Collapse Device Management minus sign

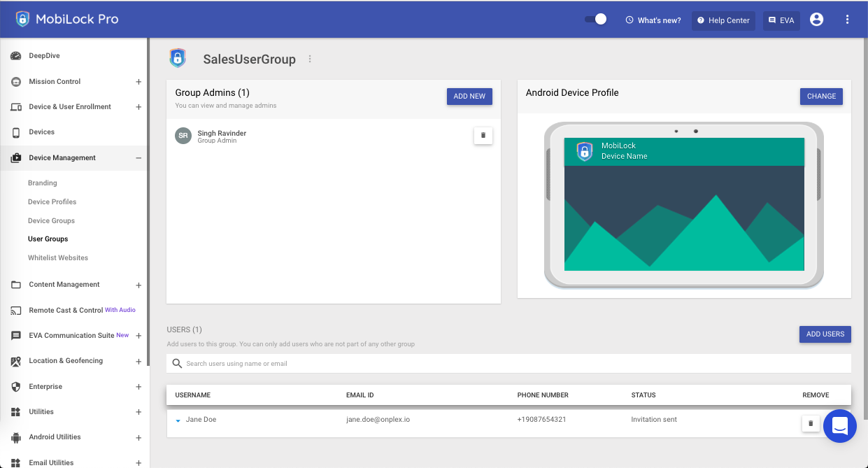click(x=138, y=158)
